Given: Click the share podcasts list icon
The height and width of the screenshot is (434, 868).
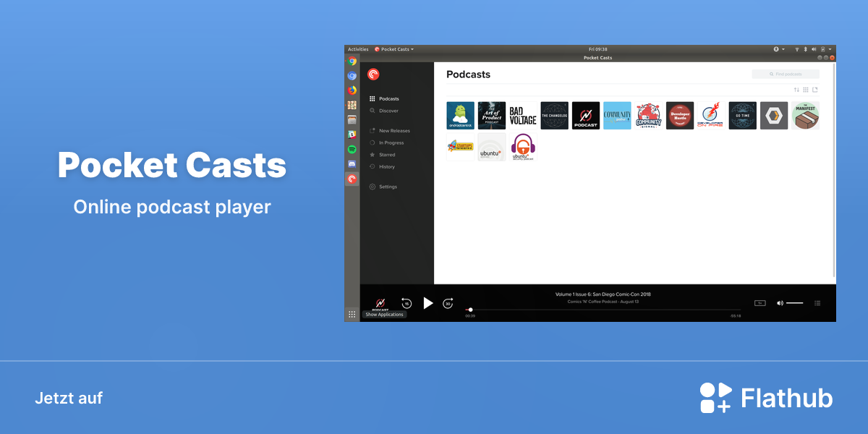Looking at the screenshot, I should (x=815, y=90).
